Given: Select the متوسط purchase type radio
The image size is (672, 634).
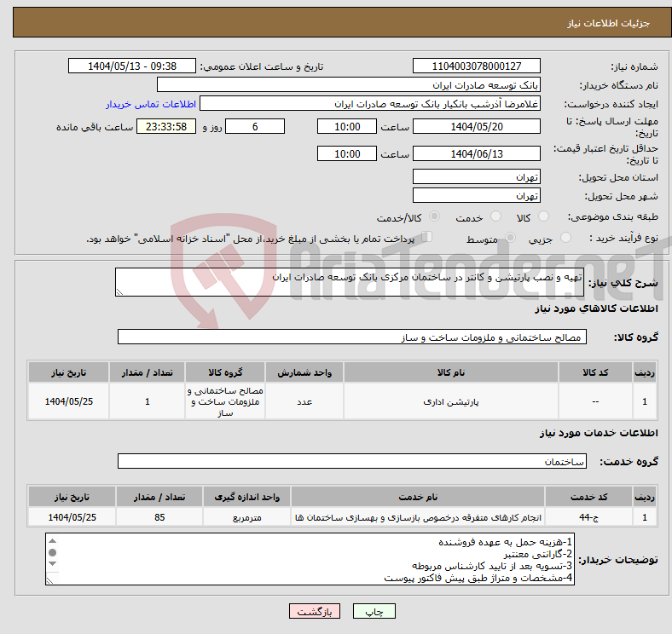Looking at the screenshot, I should [511, 237].
